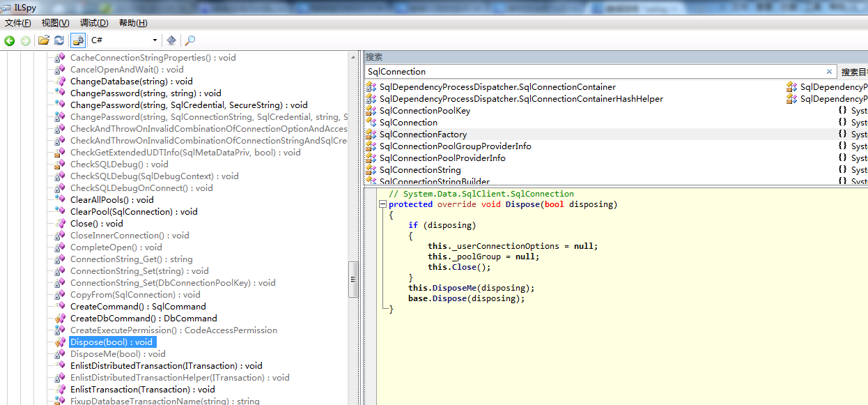Click method icon beside CreateCommand()
The width and height of the screenshot is (868, 405).
coord(61,307)
